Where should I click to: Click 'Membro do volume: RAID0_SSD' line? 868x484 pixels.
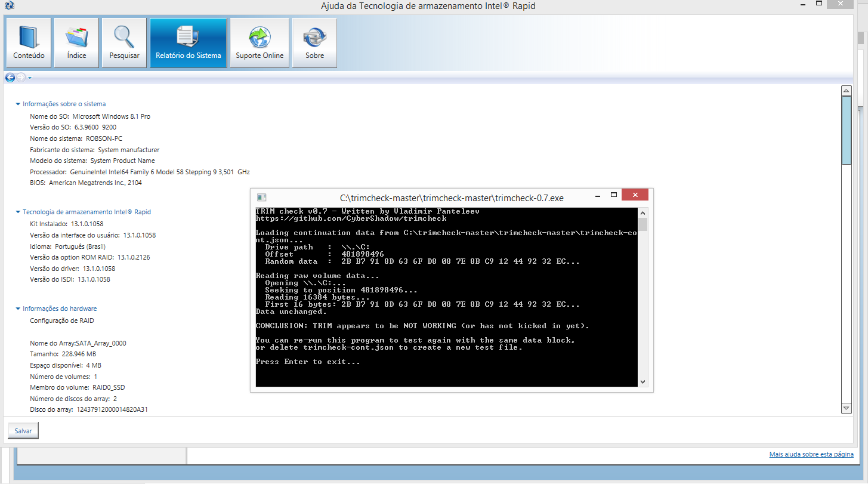tap(78, 387)
